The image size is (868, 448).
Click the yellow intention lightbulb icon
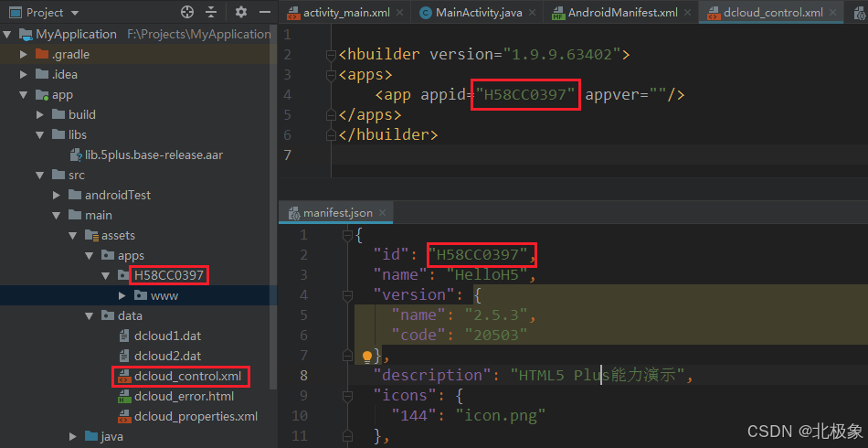(367, 356)
